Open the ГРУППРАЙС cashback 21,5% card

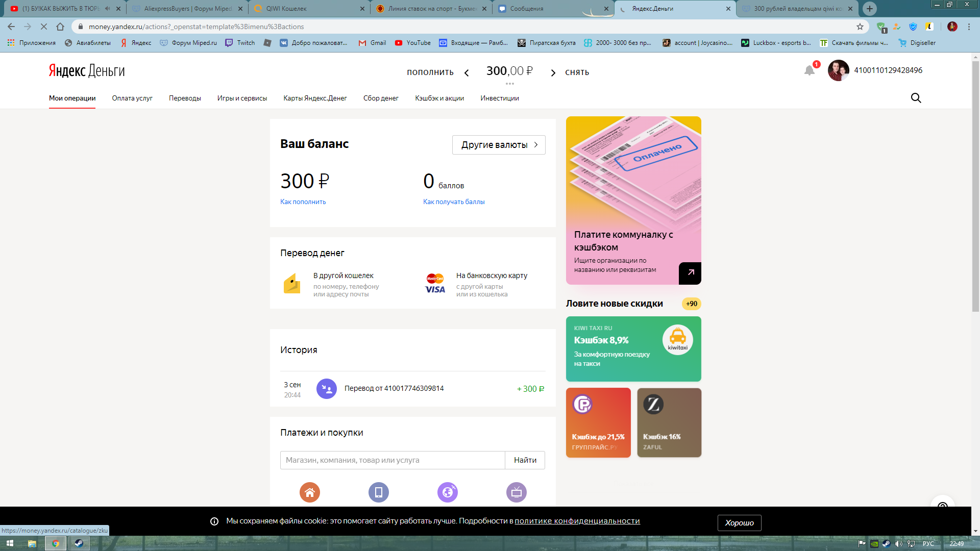pos(598,422)
